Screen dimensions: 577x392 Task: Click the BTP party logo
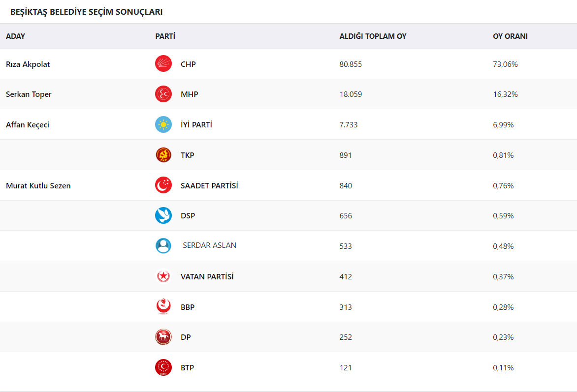[163, 367]
